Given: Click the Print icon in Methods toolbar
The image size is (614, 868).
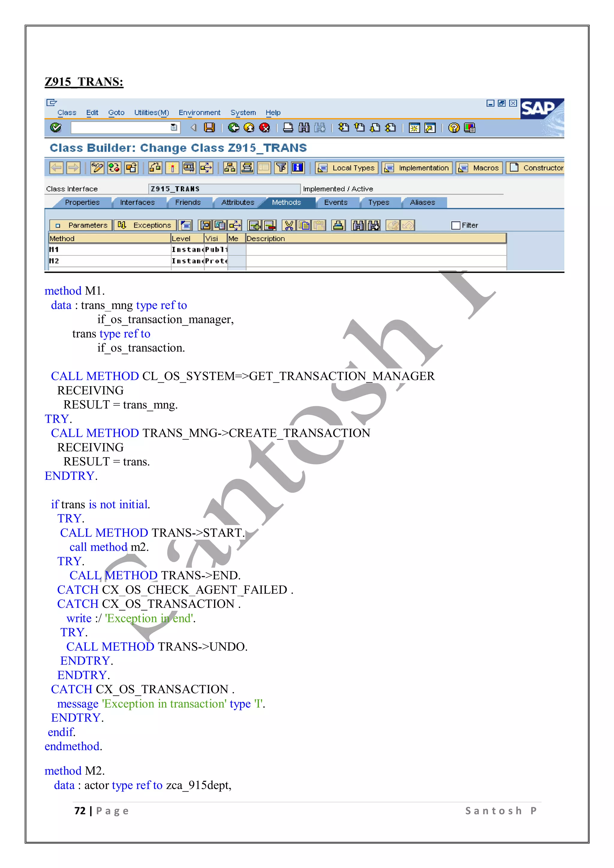Looking at the screenshot, I should tap(338, 225).
